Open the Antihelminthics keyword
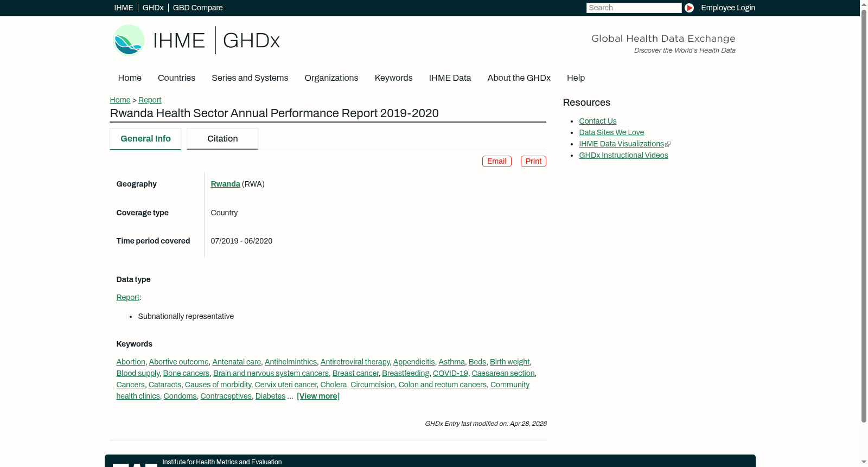Viewport: 868px width, 467px height. tap(291, 362)
